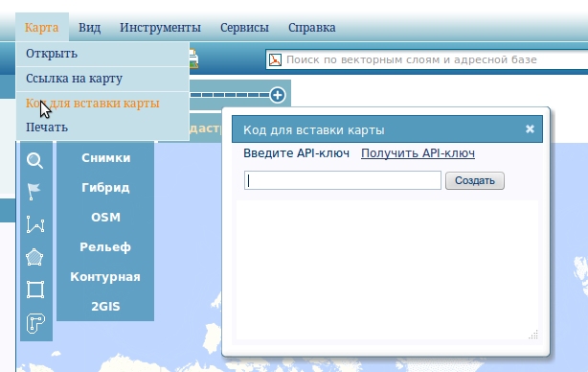This screenshot has width=588, height=372.
Task: Choose the polyline drawing tool
Action: point(35,224)
